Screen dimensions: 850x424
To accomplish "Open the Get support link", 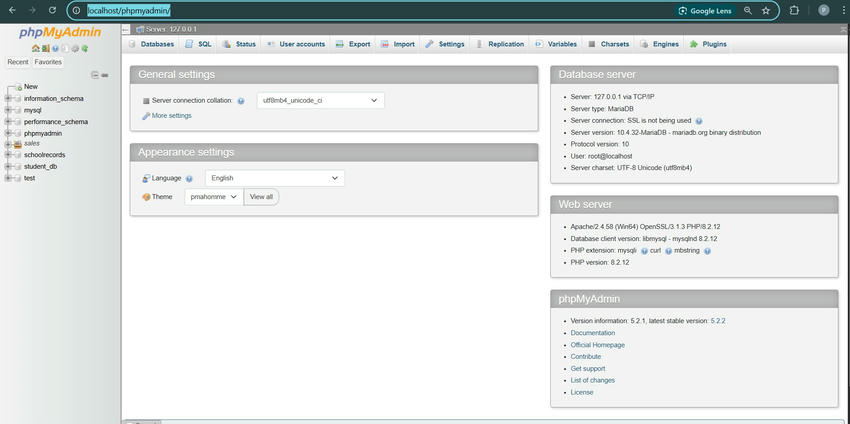I will coord(588,369).
